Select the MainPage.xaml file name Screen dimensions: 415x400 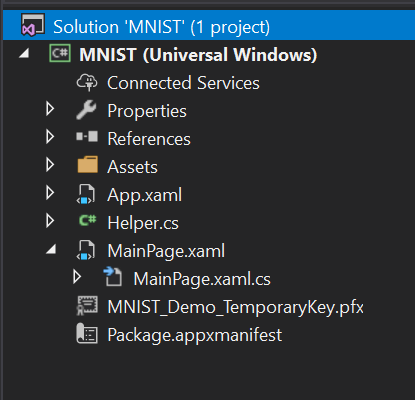pos(166,251)
